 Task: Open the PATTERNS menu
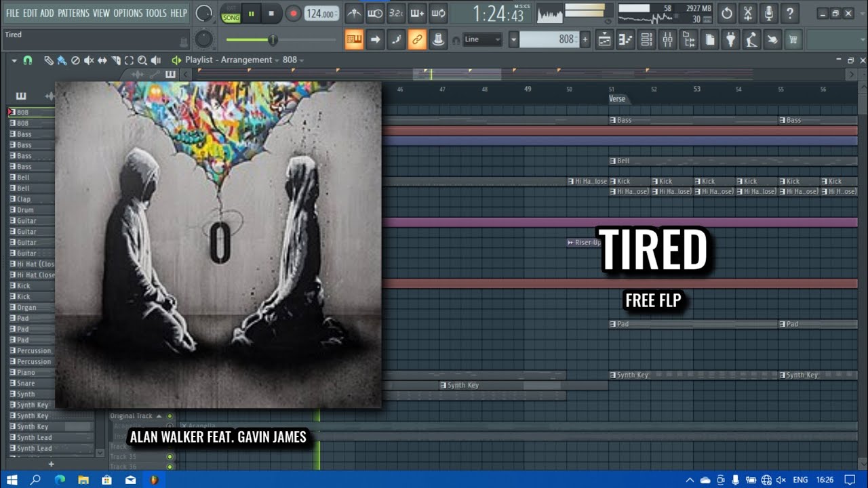(73, 13)
